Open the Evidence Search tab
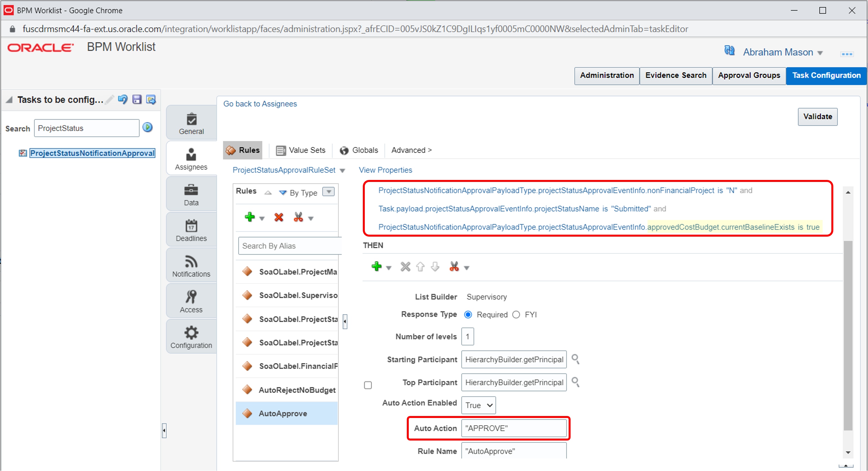 (676, 76)
